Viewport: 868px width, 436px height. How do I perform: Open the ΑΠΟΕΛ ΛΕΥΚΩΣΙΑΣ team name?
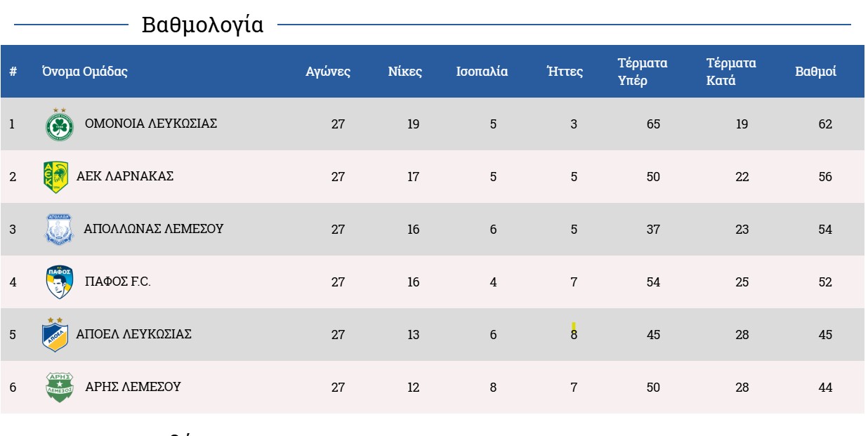(133, 334)
